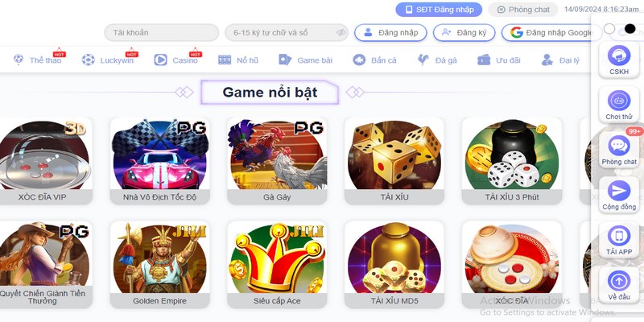Click the TẢI APP download icon
Viewport: 644px width, 322px height.
coord(618,236)
